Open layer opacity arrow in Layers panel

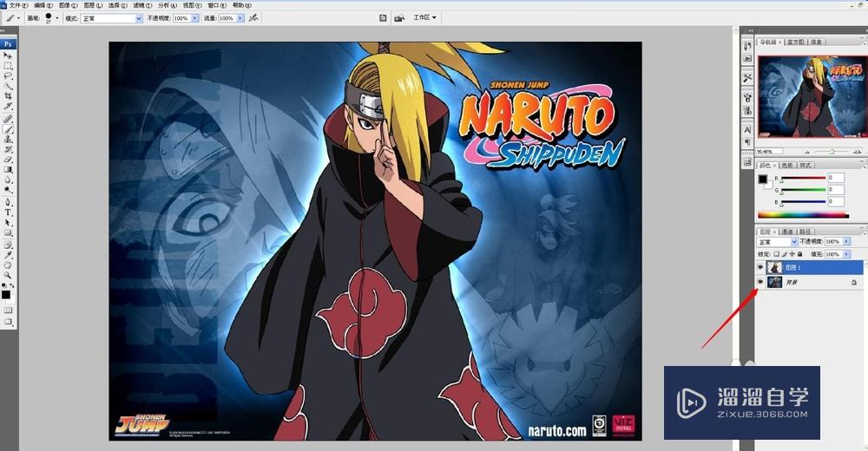tap(846, 241)
